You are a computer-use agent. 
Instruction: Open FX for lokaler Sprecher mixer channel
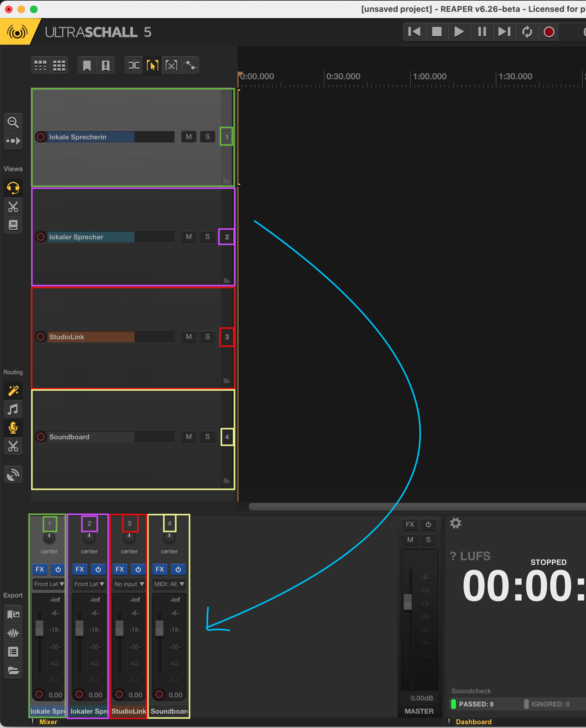click(80, 569)
